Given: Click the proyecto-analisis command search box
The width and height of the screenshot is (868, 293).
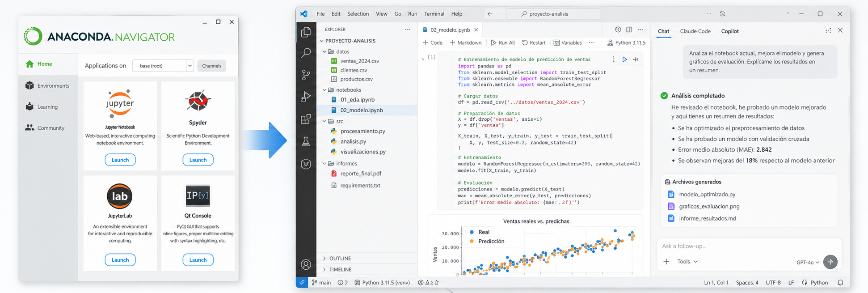Looking at the screenshot, I should 553,14.
